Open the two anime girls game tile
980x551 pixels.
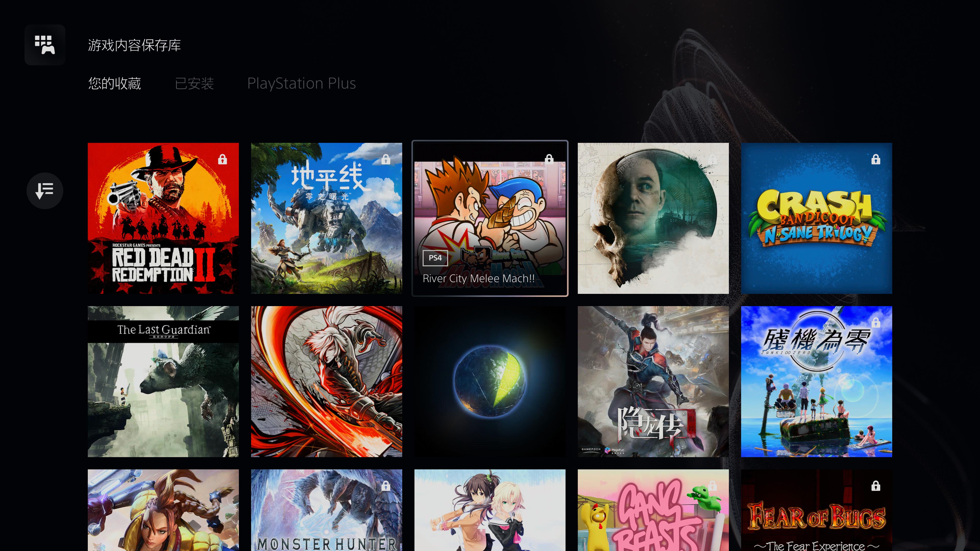pyautogui.click(x=490, y=510)
